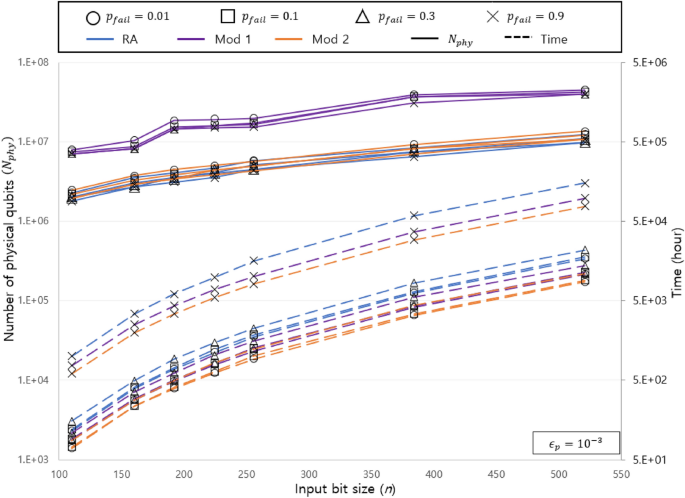This screenshot has height=498, width=685.
Task: Click the blue dashed cross marker at n=160
Action: (134, 314)
